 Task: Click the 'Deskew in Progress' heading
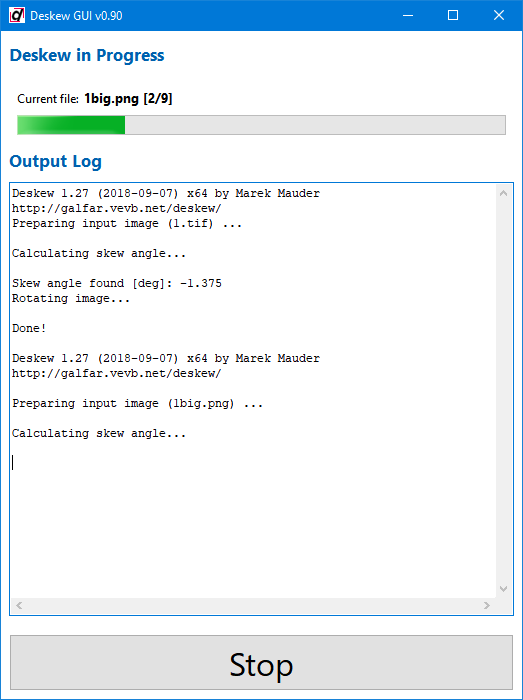tap(87, 55)
